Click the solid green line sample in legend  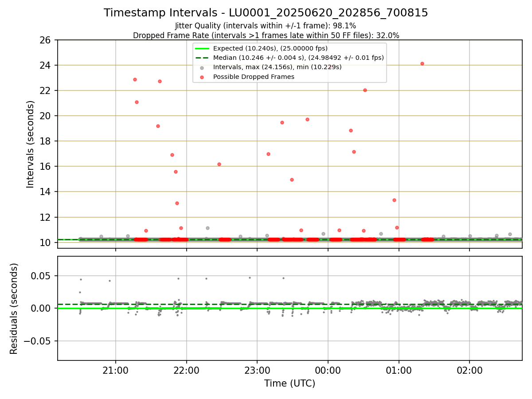click(202, 48)
